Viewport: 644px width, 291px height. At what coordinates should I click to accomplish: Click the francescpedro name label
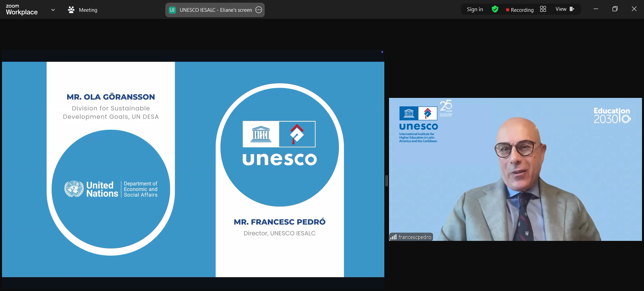pyautogui.click(x=415, y=237)
